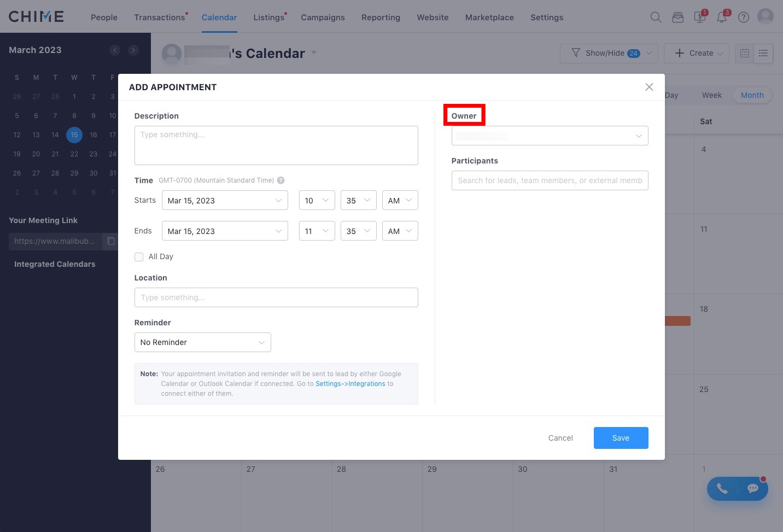The image size is (783, 532).
Task: Click the phone dialer icon
Action: click(x=722, y=489)
